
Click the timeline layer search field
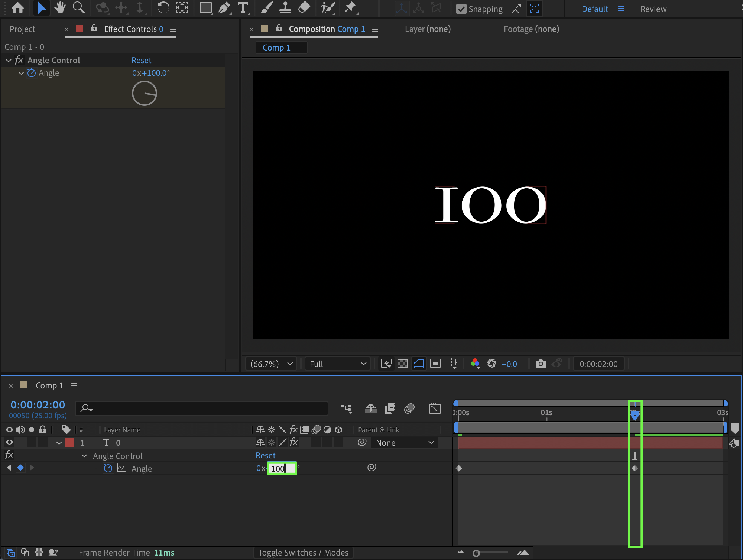point(202,408)
